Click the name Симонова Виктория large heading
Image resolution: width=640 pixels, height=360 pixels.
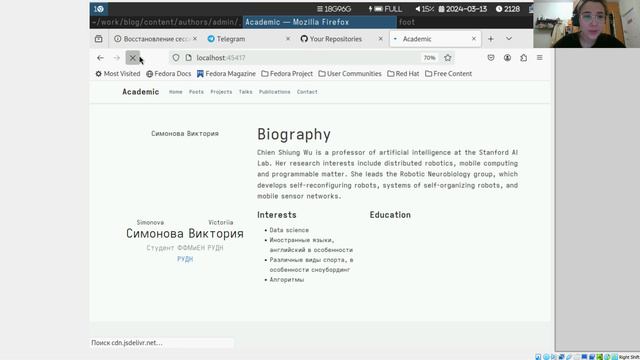click(x=185, y=233)
